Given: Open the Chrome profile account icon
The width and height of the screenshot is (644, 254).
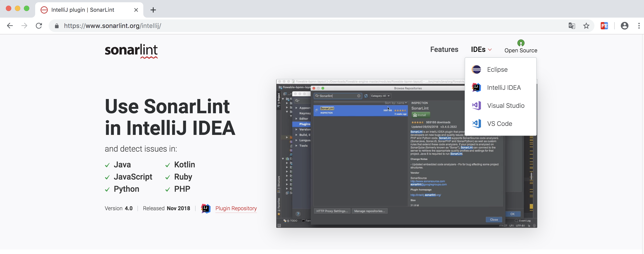Looking at the screenshot, I should point(624,26).
